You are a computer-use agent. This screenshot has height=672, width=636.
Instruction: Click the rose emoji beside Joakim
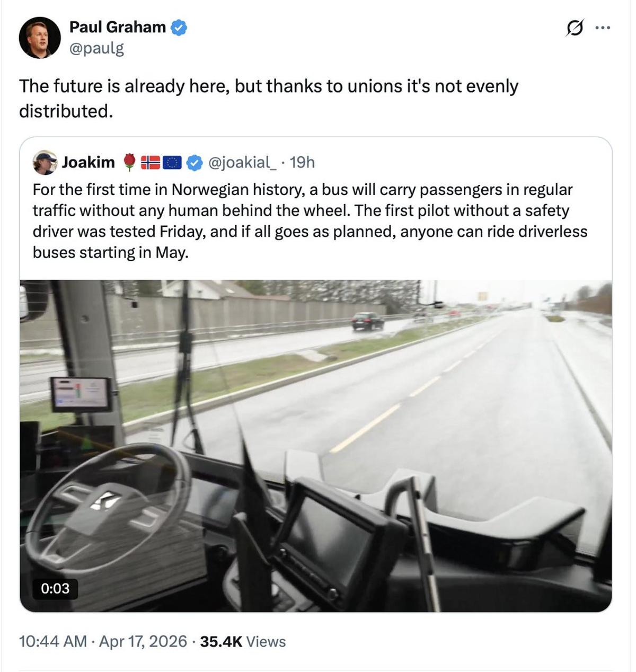coord(129,162)
